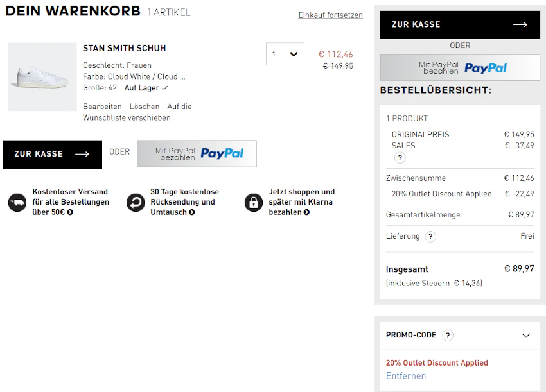
Task: Click 'Geschlecht: Frauen' text
Action: click(x=117, y=65)
